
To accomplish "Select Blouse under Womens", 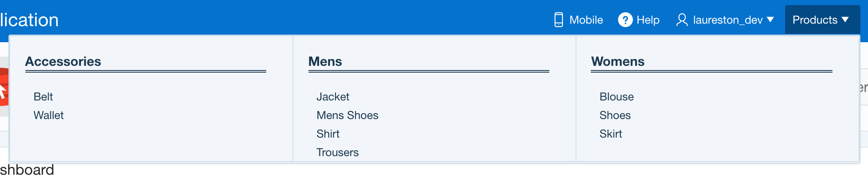I will point(617,97).
